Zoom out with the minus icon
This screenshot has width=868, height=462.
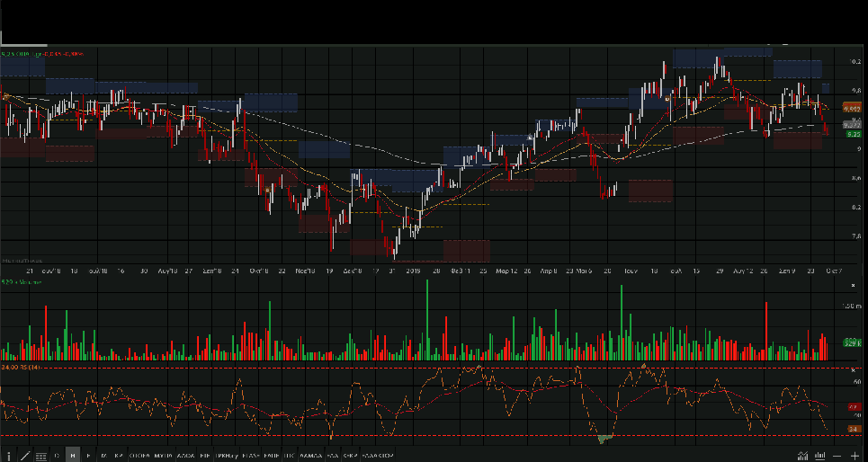(x=837, y=456)
